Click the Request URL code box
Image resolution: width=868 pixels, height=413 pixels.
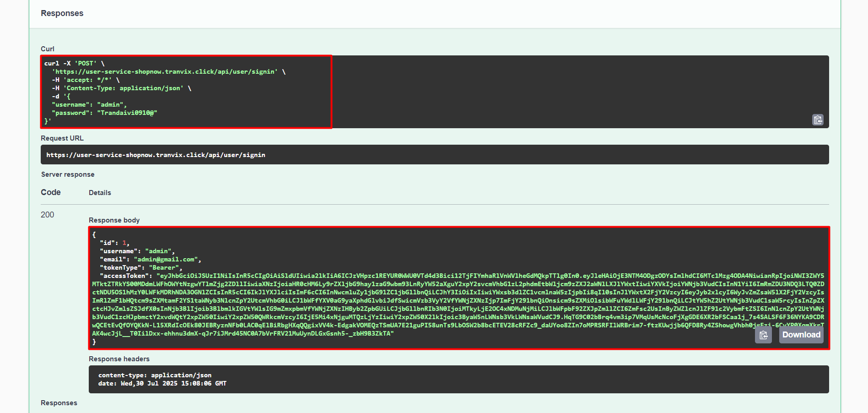(434, 155)
